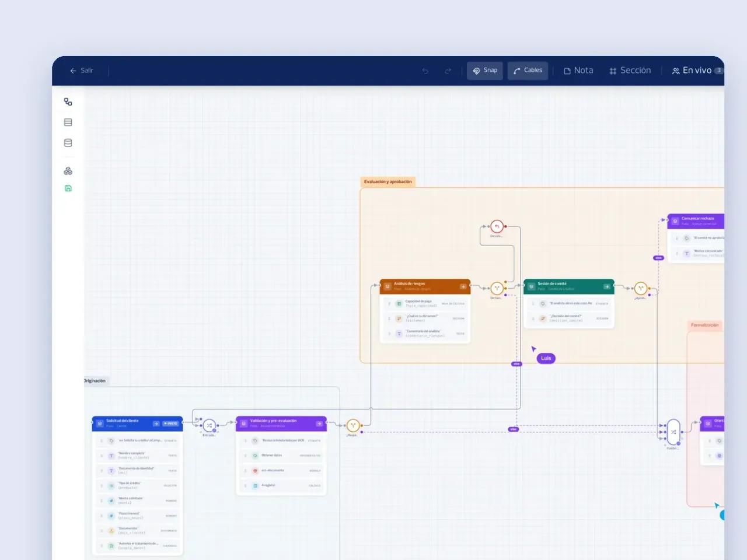Click the redo arrow icon

[448, 71]
